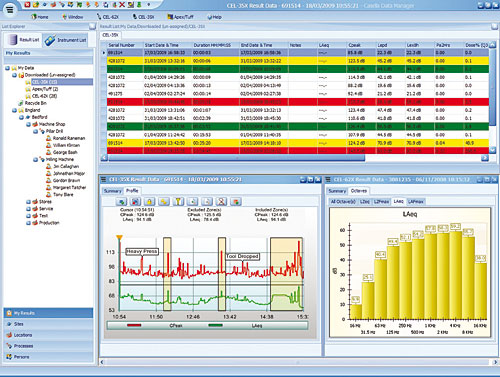500x377 pixels.
Task: Open the CEL-62X menu
Action: pyautogui.click(x=107, y=17)
